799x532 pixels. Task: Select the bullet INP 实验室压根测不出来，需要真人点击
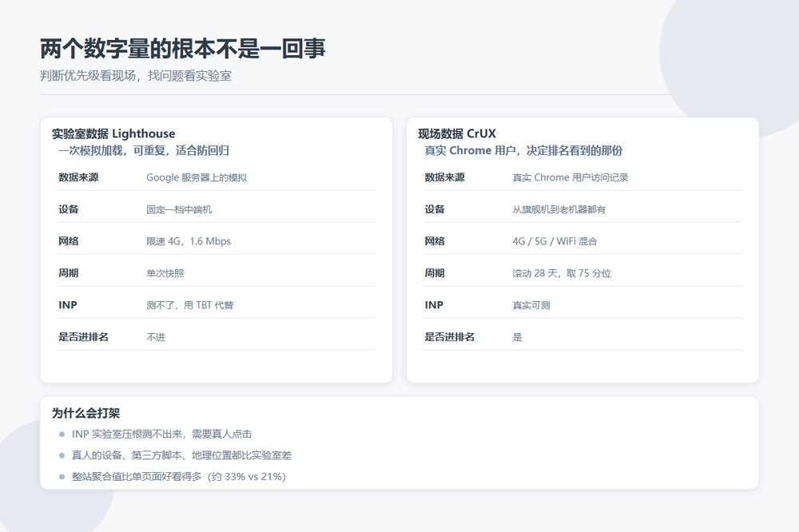(x=161, y=435)
